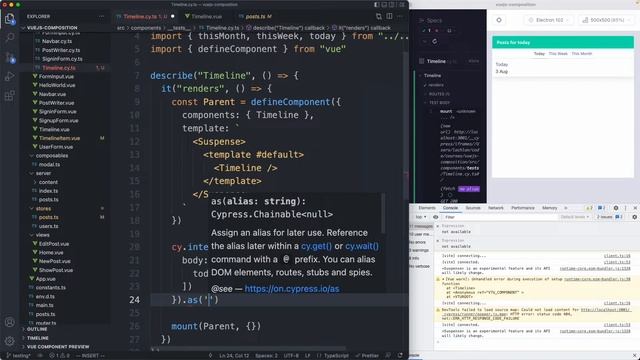Viewport: 640px width, 360px height.
Task: Click the errors and warnings status bar indicator
Action: pos(60,356)
